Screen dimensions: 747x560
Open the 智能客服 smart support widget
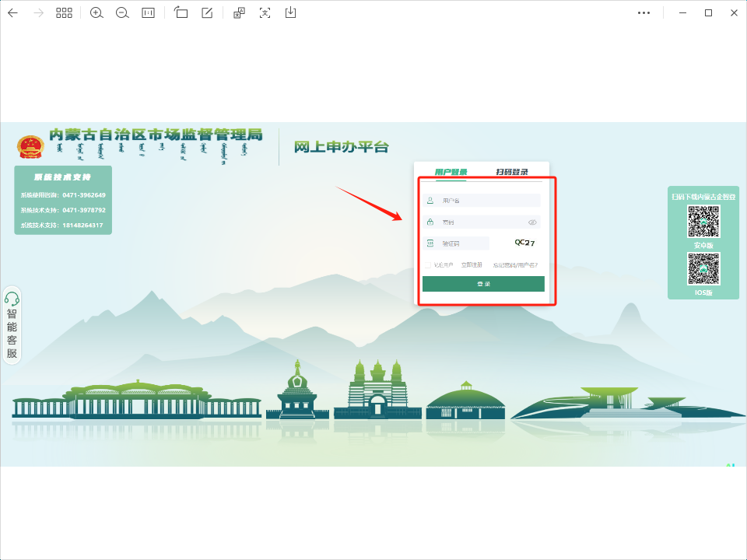12,325
